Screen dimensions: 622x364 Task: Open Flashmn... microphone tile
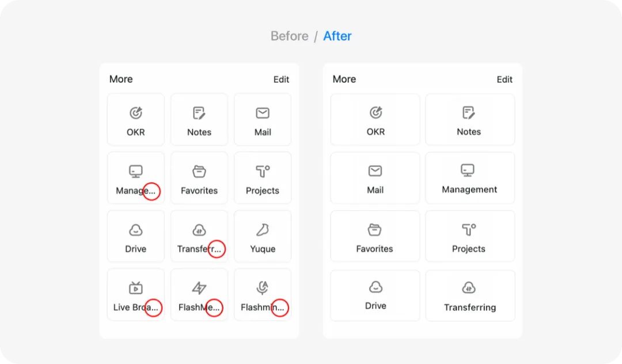pyautogui.click(x=263, y=295)
